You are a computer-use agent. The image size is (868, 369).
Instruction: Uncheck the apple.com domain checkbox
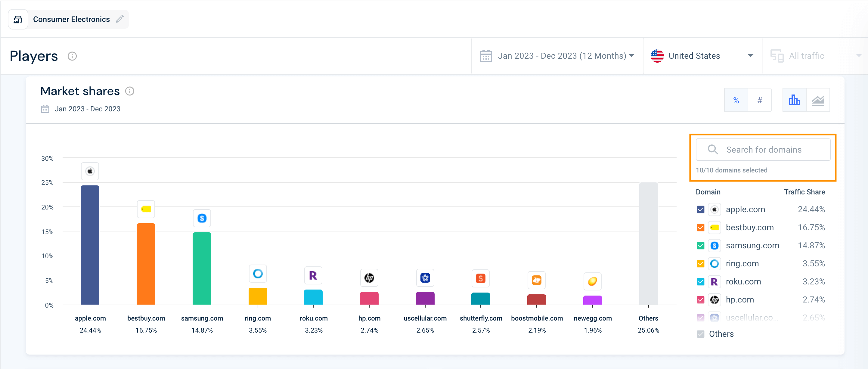coord(701,209)
